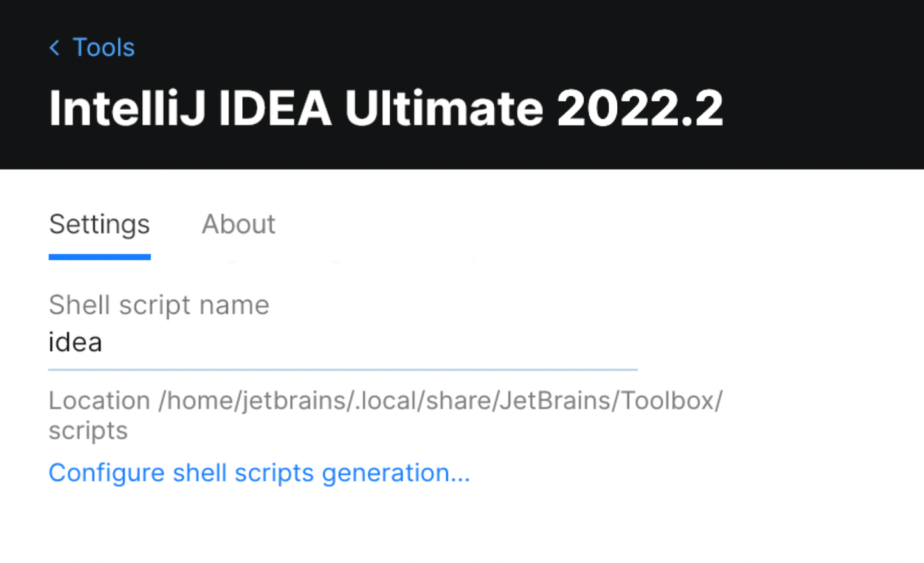Navigate back using the left arrow icon
924x563 pixels.
coord(55,47)
